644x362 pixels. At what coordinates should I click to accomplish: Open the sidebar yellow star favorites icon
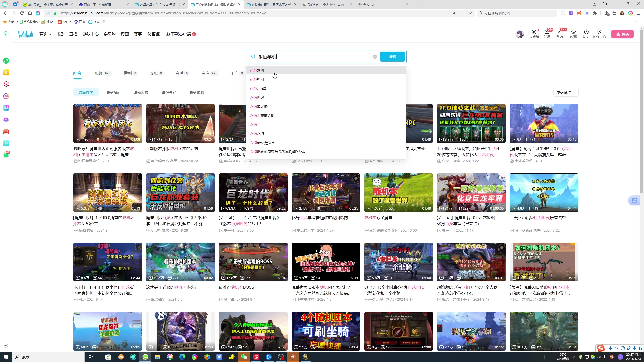[x=6, y=72]
